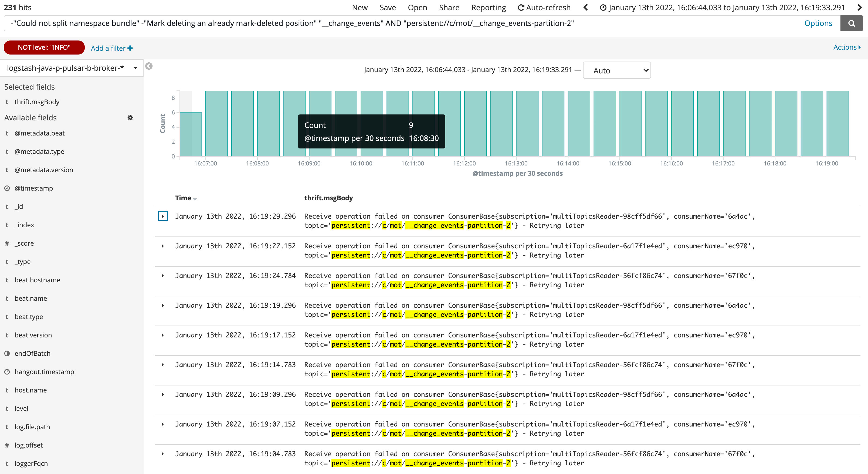Open available fields gear settings
The height and width of the screenshot is (474, 868).
(130, 118)
